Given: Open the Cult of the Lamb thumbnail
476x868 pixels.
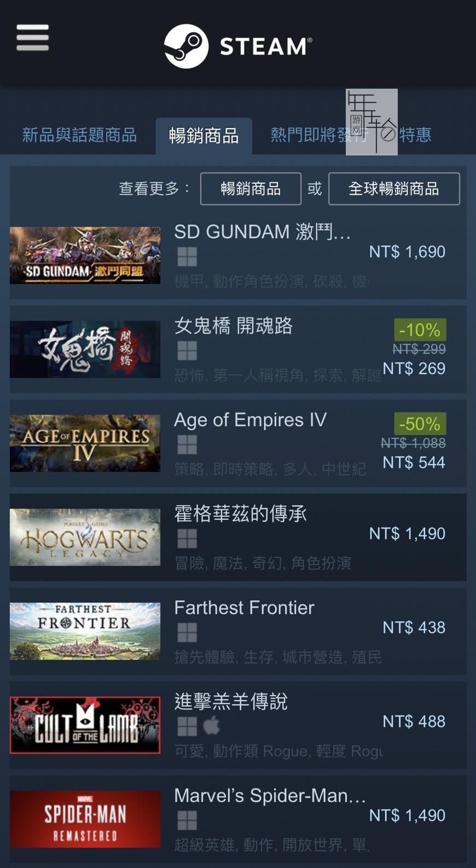Looking at the screenshot, I should 85,725.
